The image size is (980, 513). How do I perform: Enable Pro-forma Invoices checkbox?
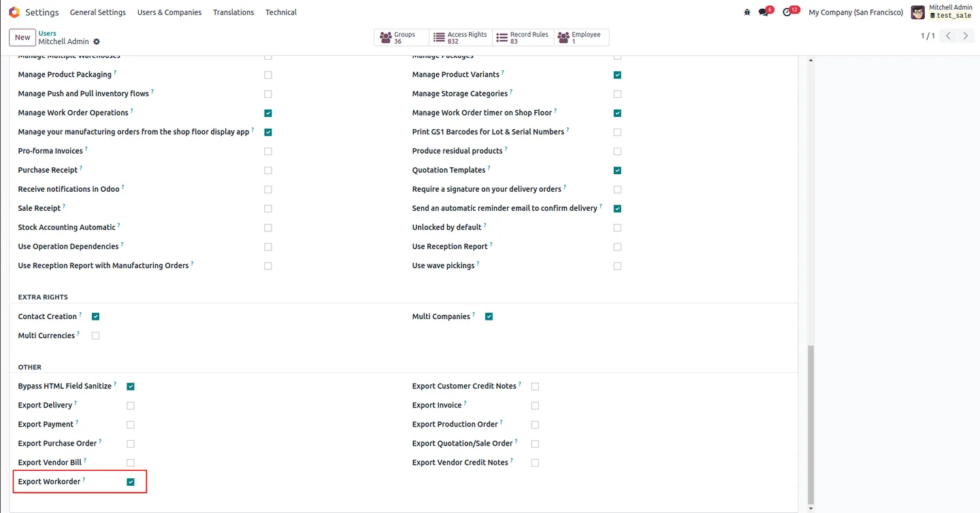268,151
